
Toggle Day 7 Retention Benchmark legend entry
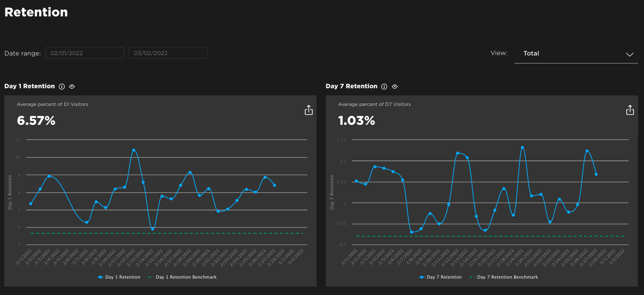503,277
